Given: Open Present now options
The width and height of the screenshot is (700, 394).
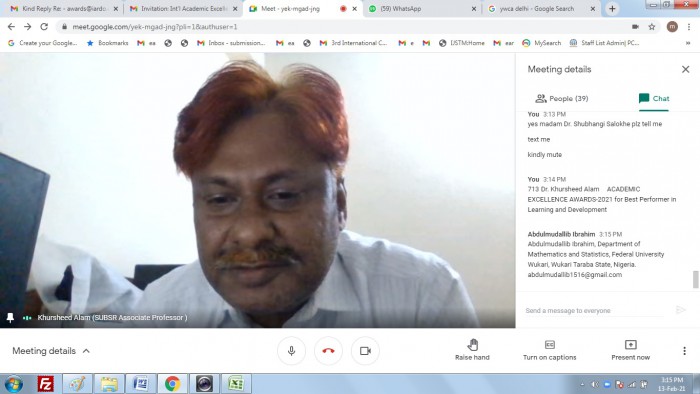Looking at the screenshot, I should tap(630, 350).
